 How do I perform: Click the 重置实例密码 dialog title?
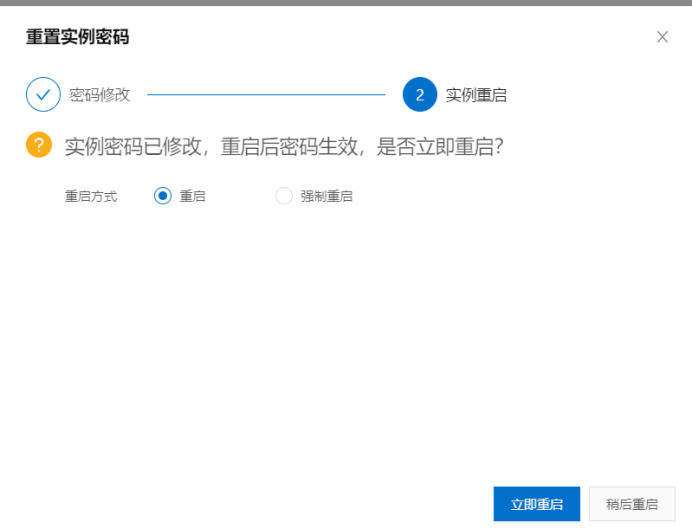[77, 37]
